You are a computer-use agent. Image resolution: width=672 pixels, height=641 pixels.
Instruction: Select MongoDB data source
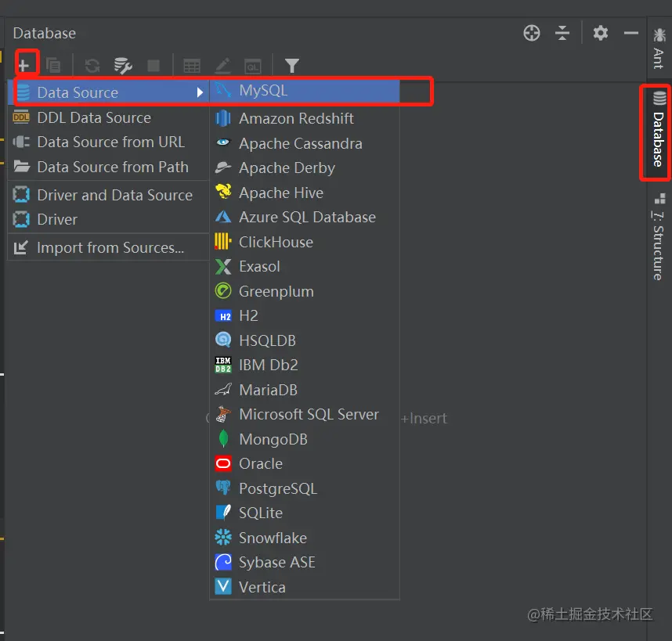pos(305,439)
